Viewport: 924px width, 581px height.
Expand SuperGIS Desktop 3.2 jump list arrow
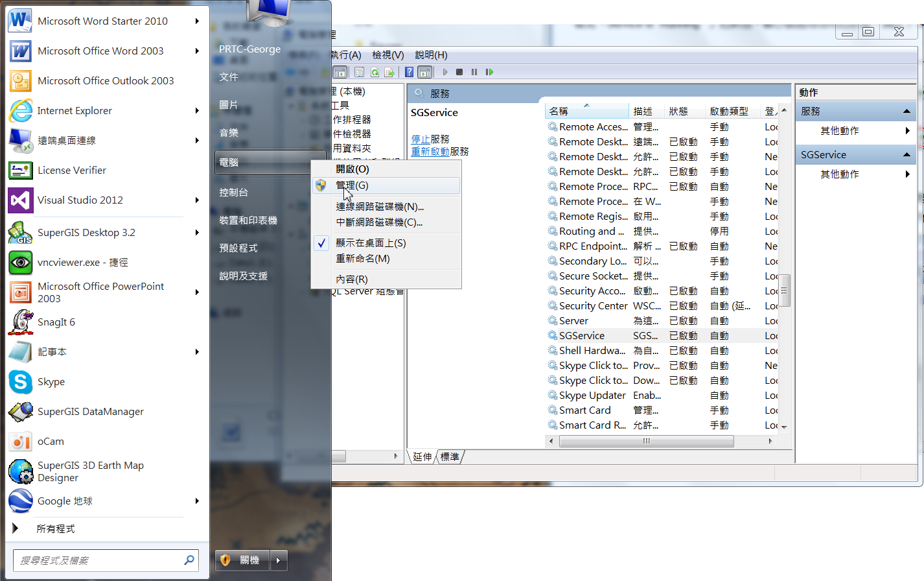(197, 232)
